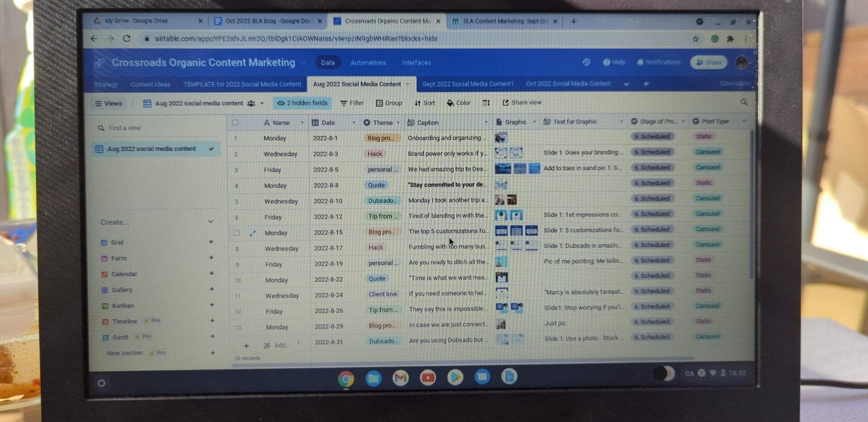
Task: Open the Files app from the shelf
Action: pos(373,378)
